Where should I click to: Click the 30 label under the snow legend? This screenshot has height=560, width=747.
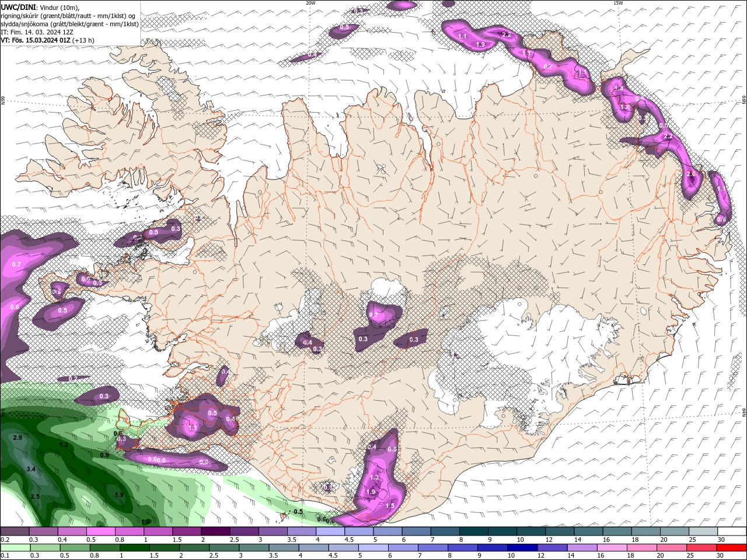(x=722, y=540)
